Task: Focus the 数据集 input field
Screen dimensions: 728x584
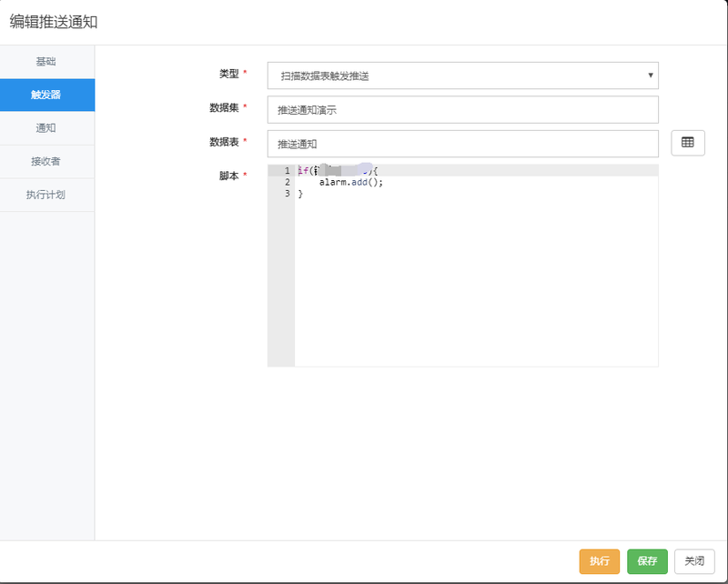Action: click(462, 109)
